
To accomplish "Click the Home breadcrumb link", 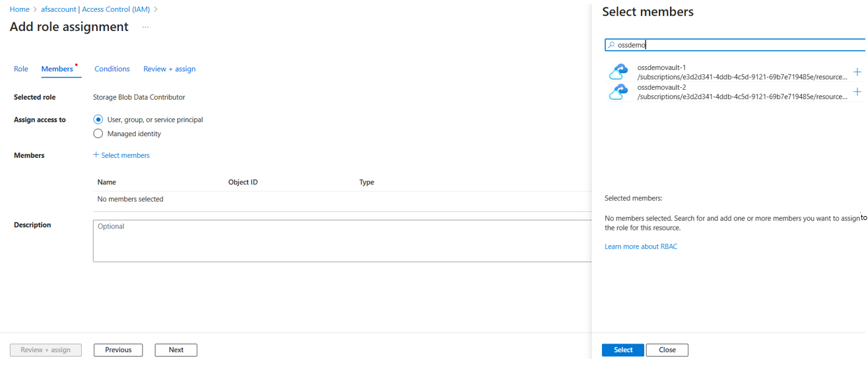I will click(19, 9).
